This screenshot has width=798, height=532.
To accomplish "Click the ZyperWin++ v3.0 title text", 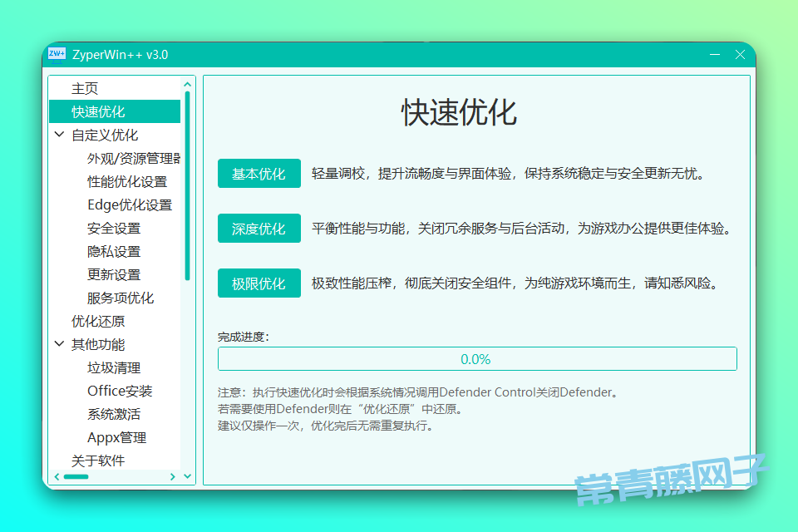I will click(120, 55).
